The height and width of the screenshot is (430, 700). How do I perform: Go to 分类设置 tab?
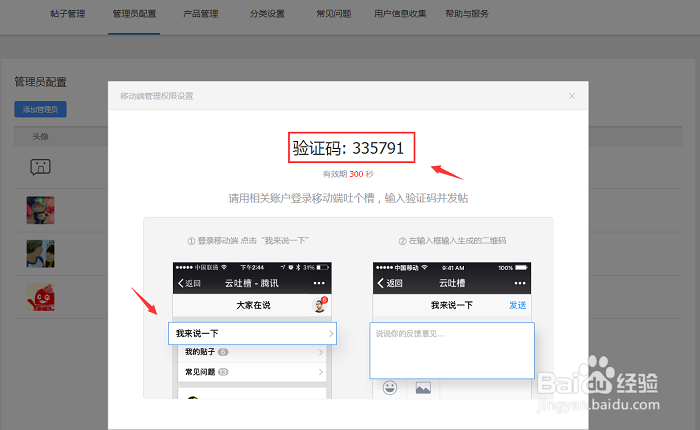coord(267,14)
